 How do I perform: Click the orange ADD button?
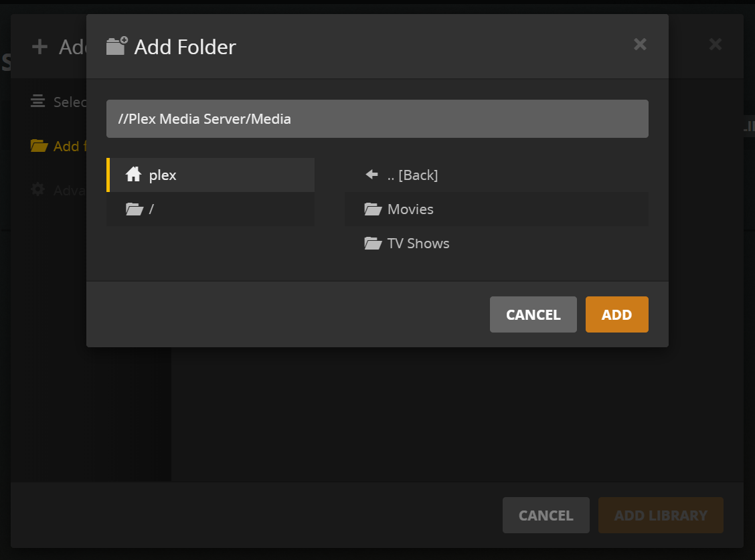(617, 314)
